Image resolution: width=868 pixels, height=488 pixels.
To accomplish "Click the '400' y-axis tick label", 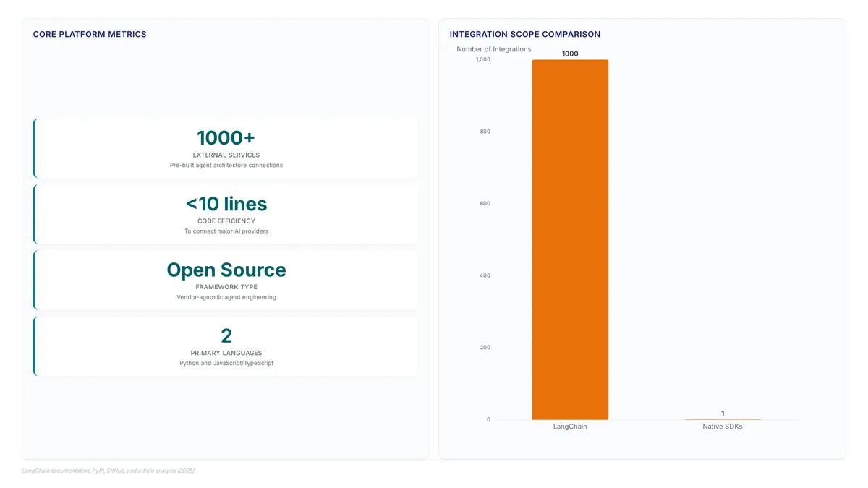I will [x=485, y=275].
